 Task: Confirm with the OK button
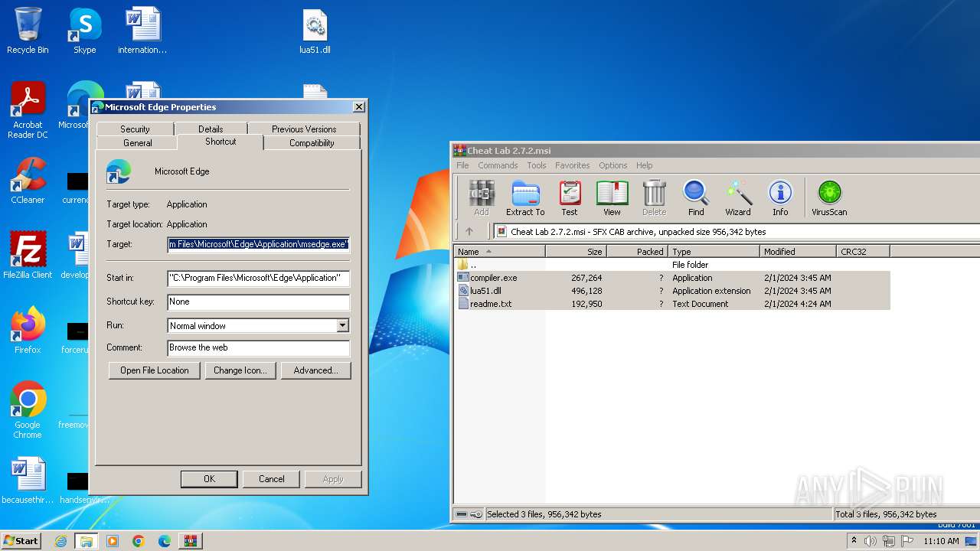point(209,479)
